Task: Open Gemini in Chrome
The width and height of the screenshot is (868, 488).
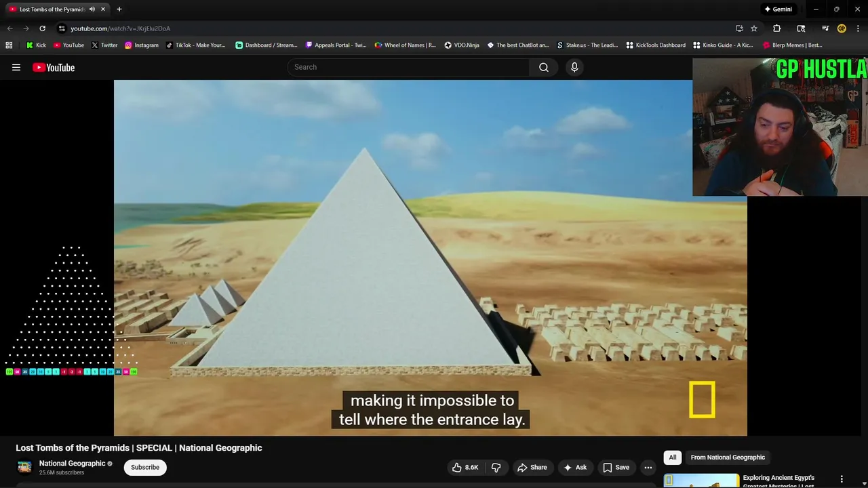Action: (x=778, y=9)
